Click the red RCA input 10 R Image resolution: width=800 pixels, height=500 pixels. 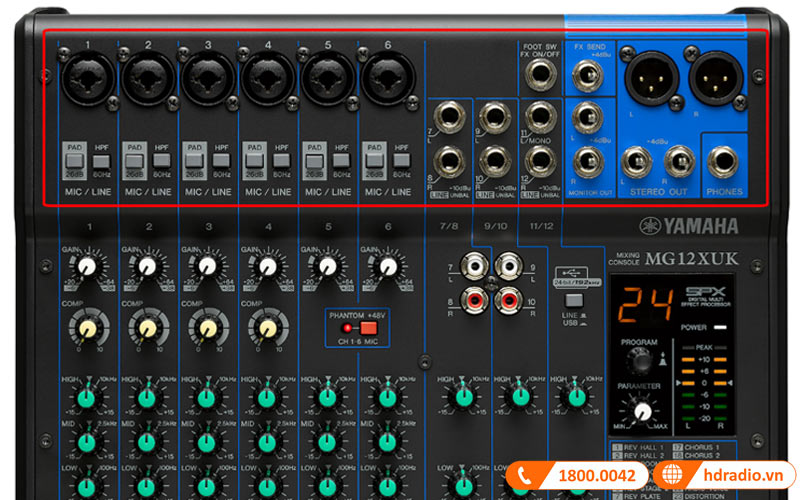pos(509,300)
